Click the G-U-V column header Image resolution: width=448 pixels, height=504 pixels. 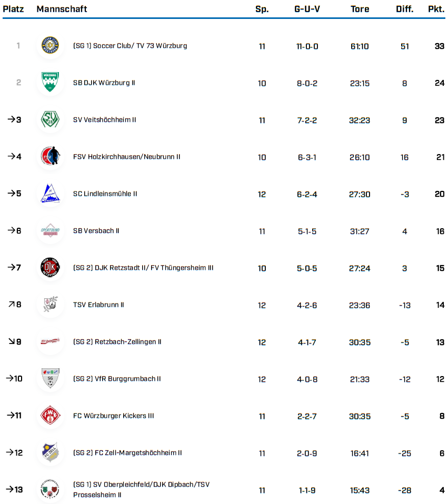307,9
